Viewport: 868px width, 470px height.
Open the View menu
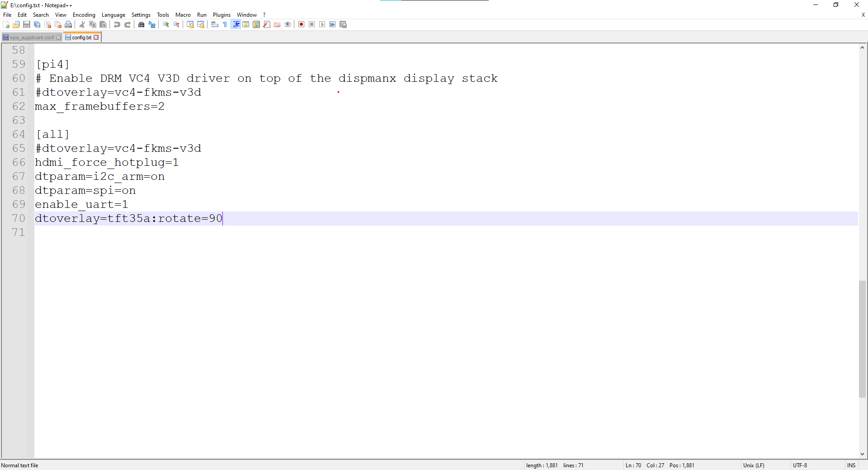coord(61,15)
